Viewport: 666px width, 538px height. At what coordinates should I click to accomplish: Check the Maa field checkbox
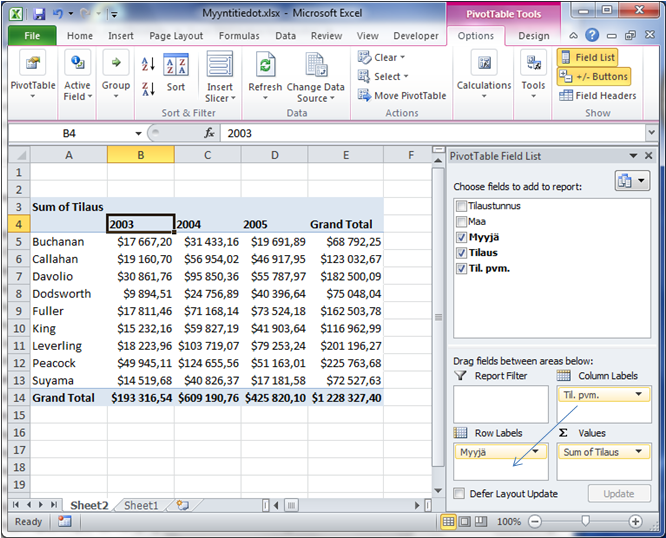(460, 222)
